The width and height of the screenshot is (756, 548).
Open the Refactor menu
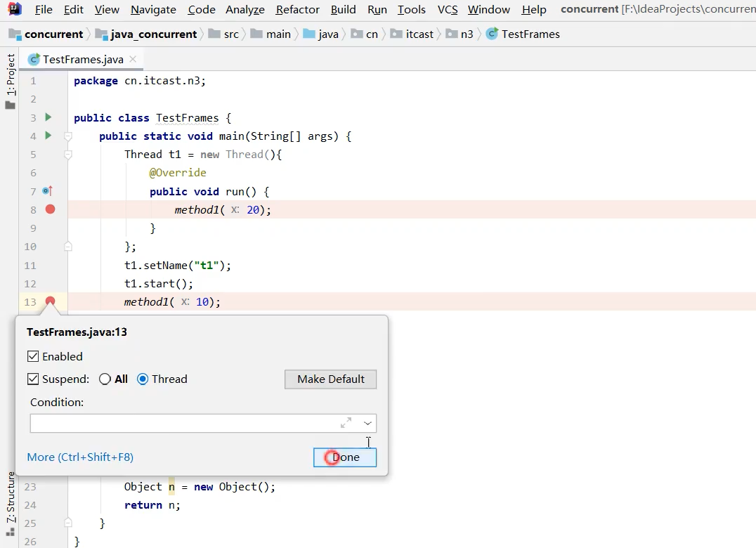(x=297, y=9)
